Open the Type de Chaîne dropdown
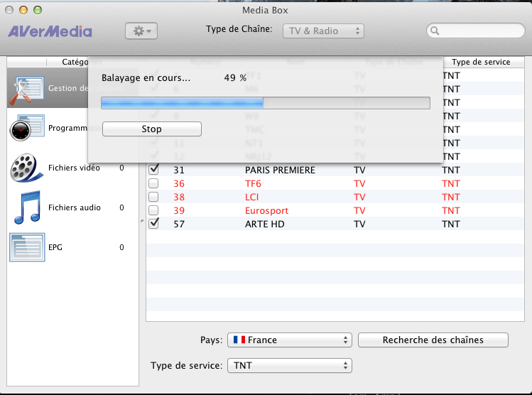The image size is (532, 395). [x=323, y=31]
